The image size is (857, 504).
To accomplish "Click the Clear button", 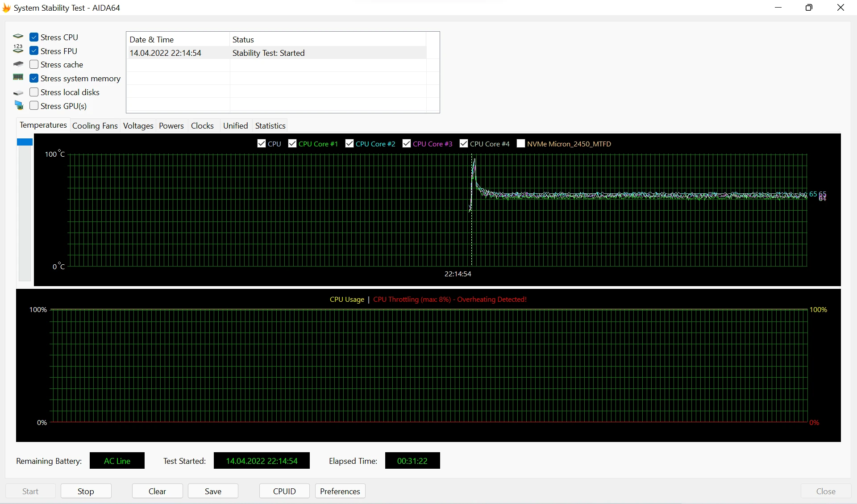I will tap(157, 491).
